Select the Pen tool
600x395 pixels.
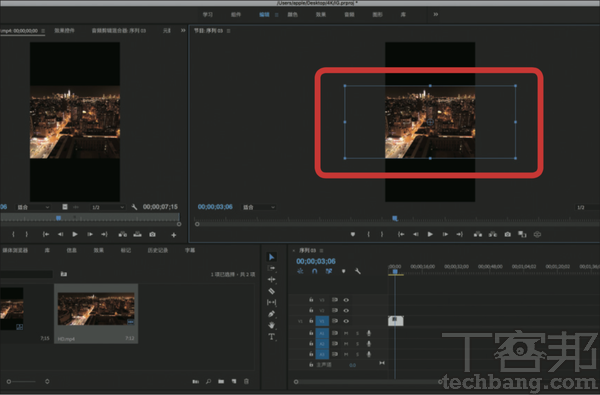pyautogui.click(x=271, y=314)
